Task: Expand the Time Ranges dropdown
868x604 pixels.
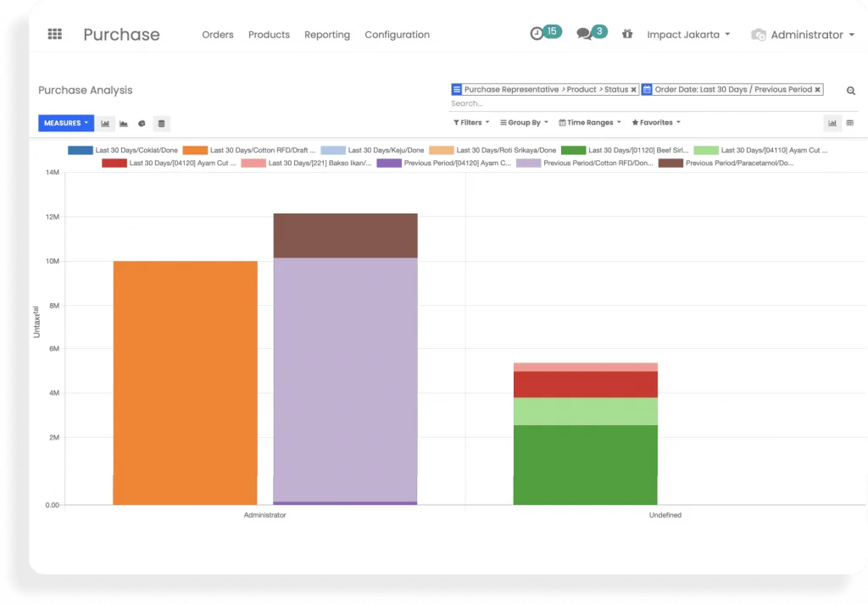Action: point(589,123)
